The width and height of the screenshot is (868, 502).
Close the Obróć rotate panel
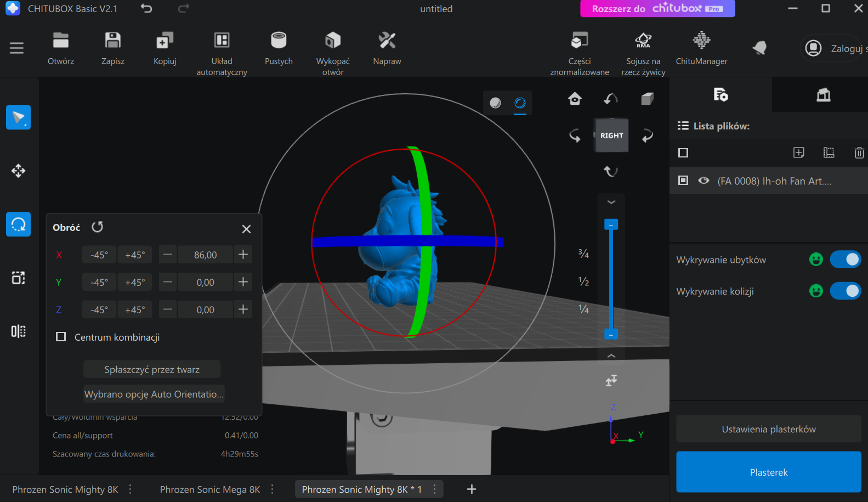click(246, 229)
